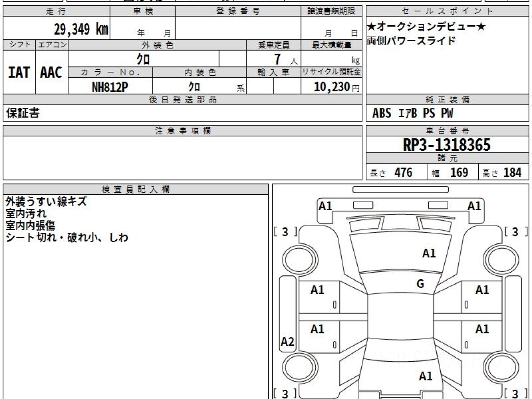Click the upper-right [3] tire rating
Viewport: 532px width, 399px height.
pos(515,231)
